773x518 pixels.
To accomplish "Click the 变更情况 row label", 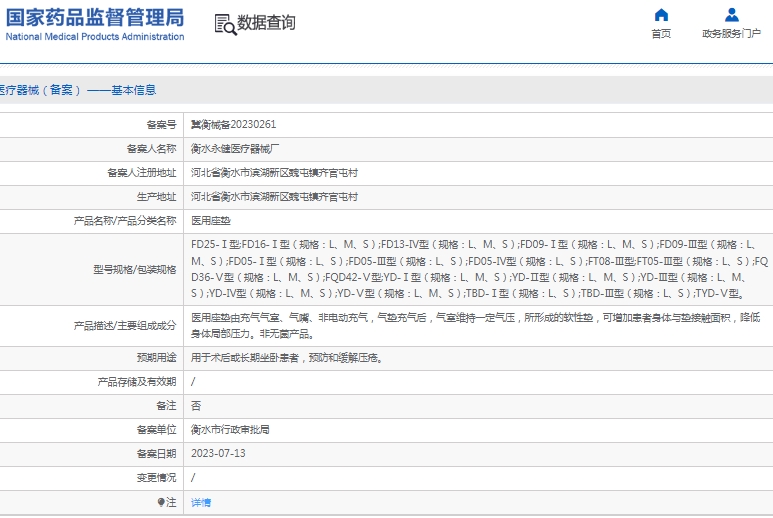I will click(x=156, y=478).
